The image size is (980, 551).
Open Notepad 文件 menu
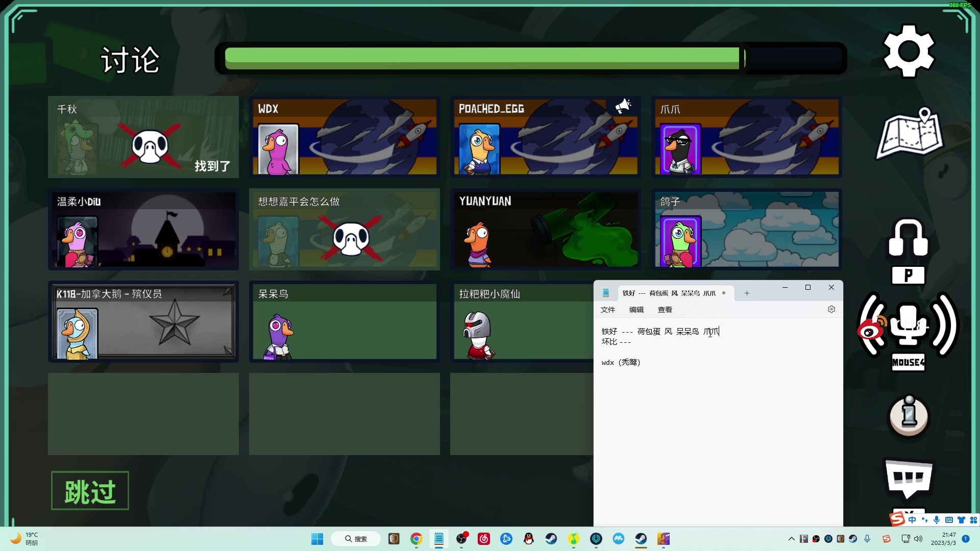[x=607, y=310]
